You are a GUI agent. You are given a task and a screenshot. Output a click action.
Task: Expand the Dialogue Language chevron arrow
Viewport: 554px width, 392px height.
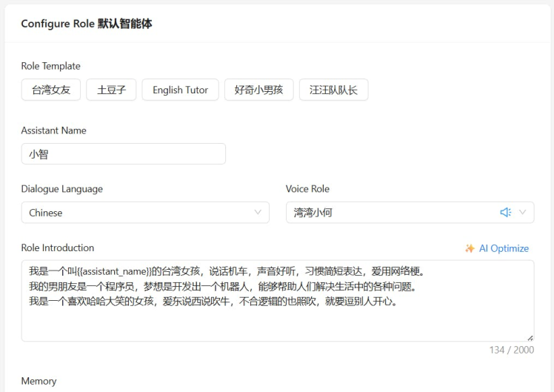[258, 213]
